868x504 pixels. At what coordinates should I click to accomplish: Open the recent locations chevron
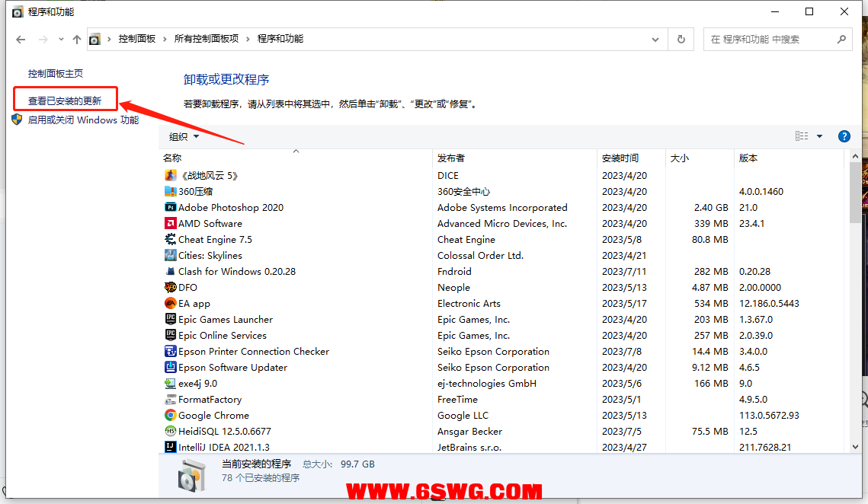(x=61, y=40)
